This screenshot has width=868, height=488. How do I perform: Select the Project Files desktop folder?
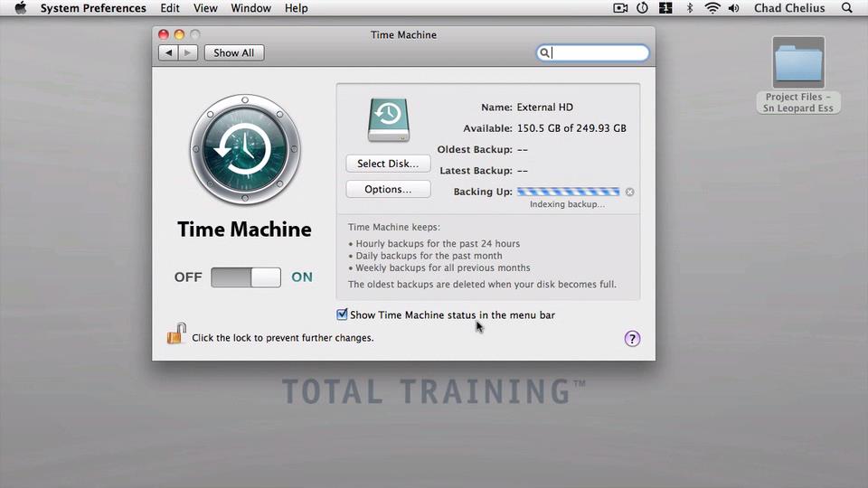point(798,62)
